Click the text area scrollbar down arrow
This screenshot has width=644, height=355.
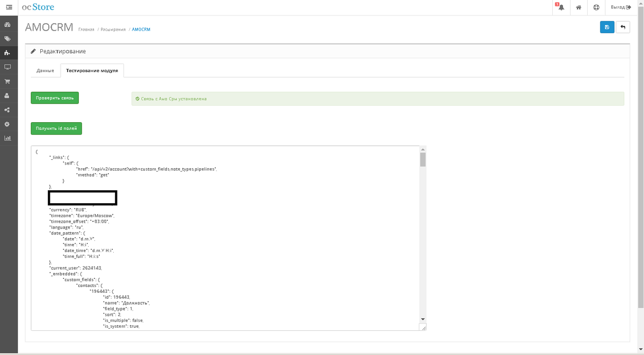click(423, 319)
